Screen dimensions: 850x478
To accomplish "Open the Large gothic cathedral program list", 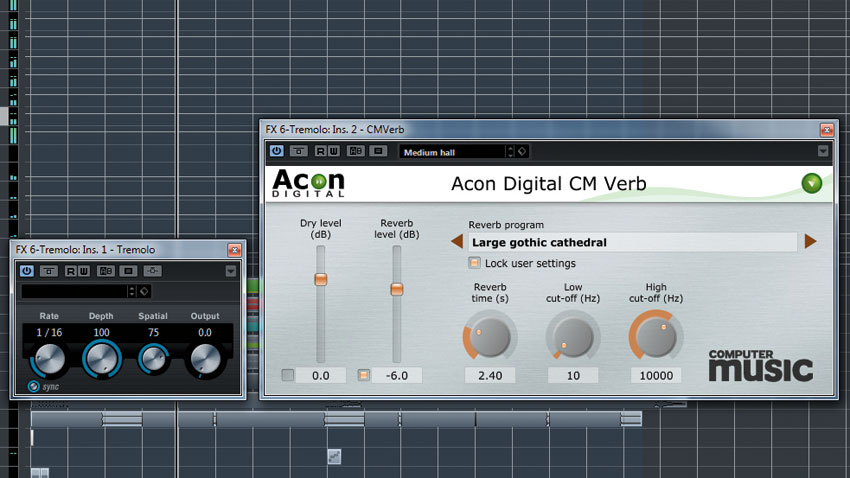I will click(x=633, y=242).
